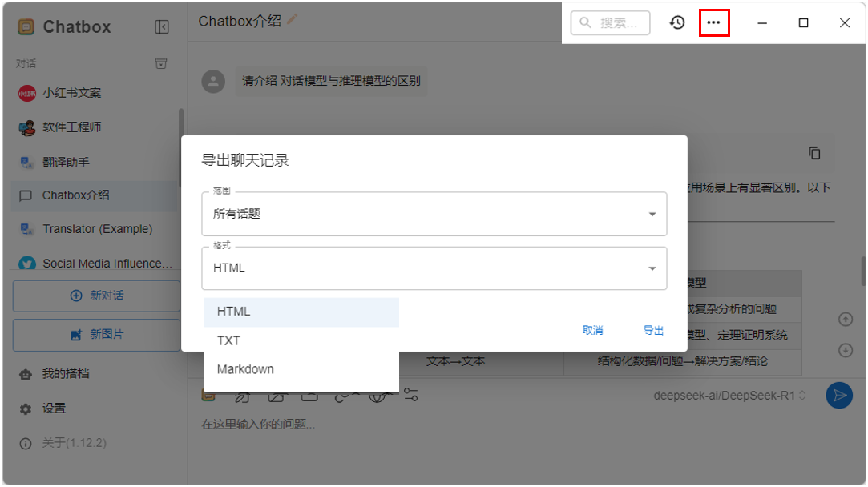Screen dimensions: 868x487
Task: Click the blue send message button
Action: pos(839,395)
